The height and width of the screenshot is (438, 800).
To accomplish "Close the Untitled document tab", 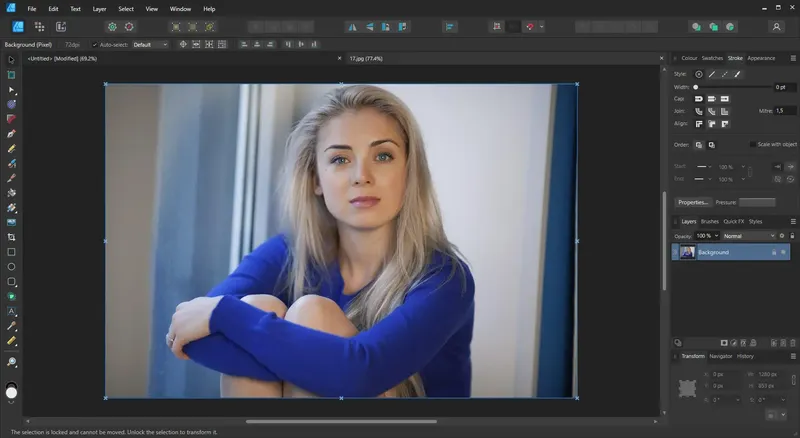I will [339, 59].
